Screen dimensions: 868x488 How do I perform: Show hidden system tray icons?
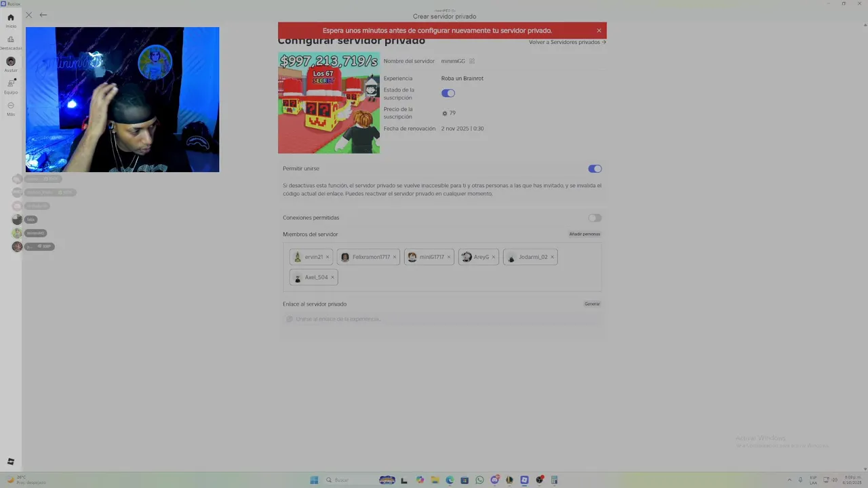[789, 480]
